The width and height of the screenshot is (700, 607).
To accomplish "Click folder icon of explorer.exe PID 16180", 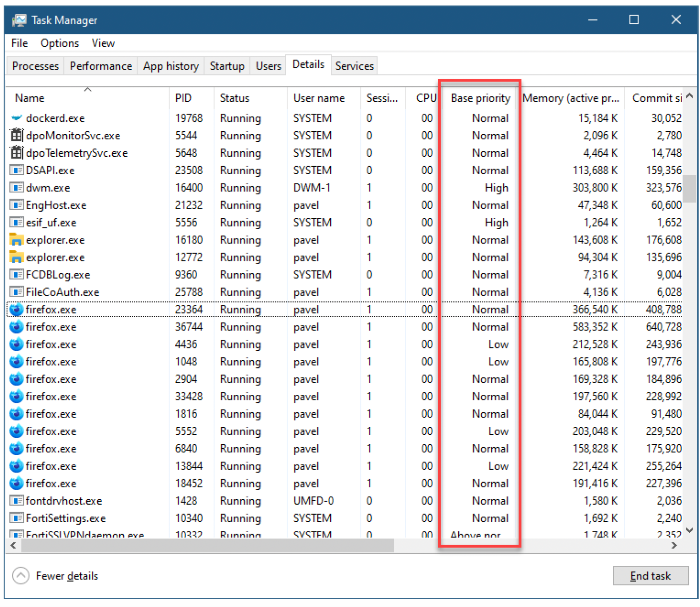I will click(x=17, y=239).
